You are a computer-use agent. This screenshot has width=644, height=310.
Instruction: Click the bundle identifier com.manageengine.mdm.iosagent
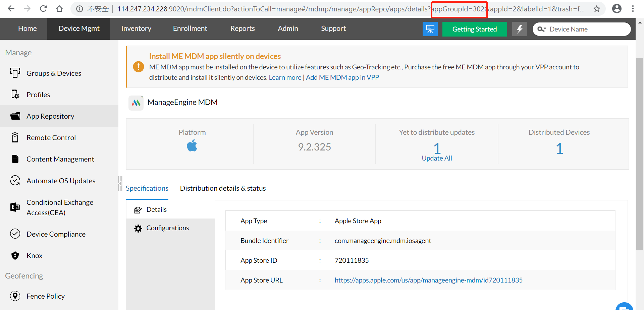tap(383, 241)
